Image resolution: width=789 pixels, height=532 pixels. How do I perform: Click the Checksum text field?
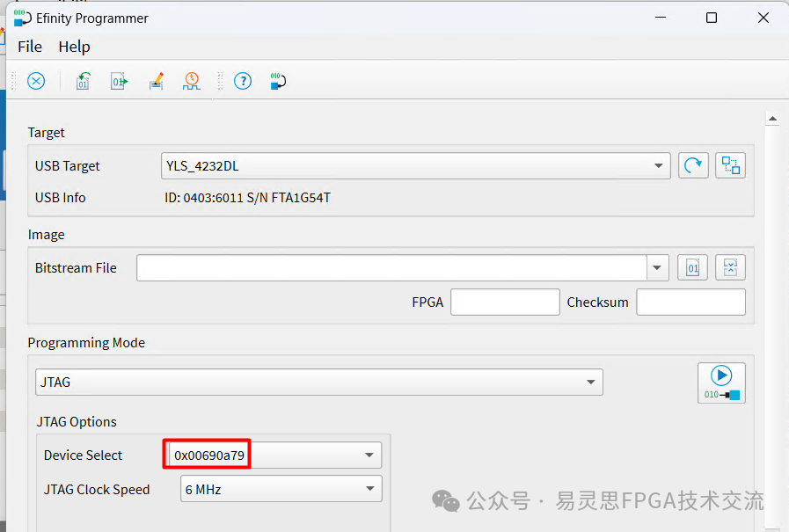[x=690, y=302]
